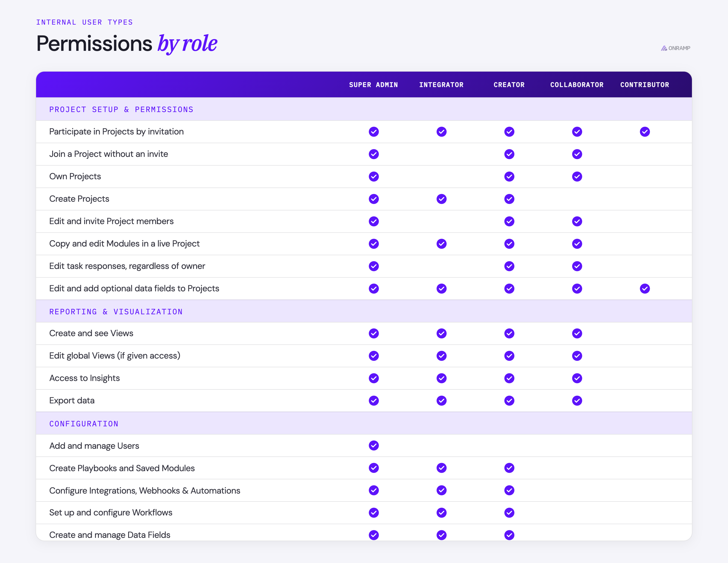Click 'Copy and edit Modules in a live Project'
The height and width of the screenshot is (563, 728).
click(124, 244)
